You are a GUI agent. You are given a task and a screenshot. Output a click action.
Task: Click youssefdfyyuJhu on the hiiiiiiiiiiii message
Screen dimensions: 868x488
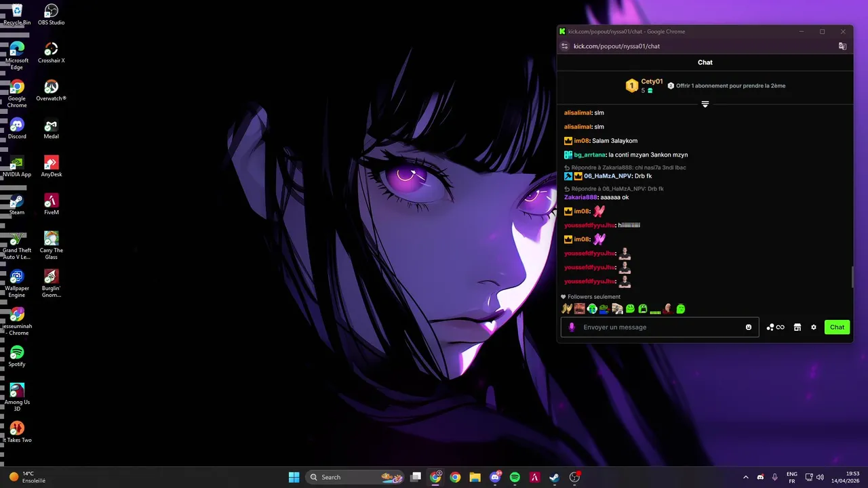pos(589,225)
